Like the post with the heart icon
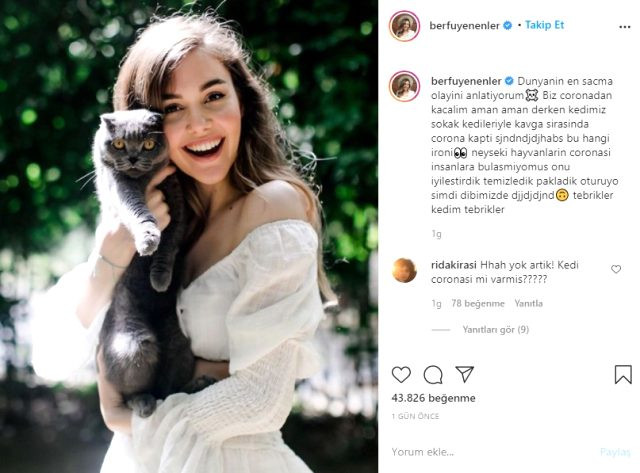 point(401,375)
